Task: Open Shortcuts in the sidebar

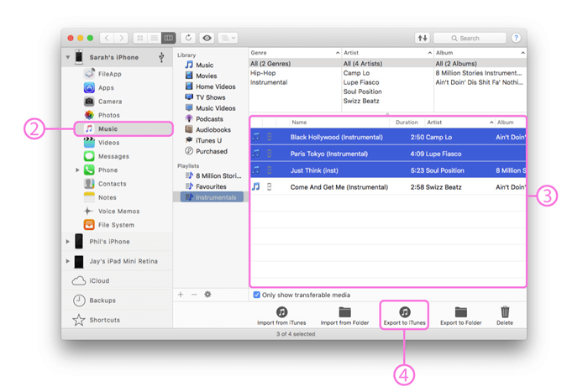Action: click(x=96, y=320)
